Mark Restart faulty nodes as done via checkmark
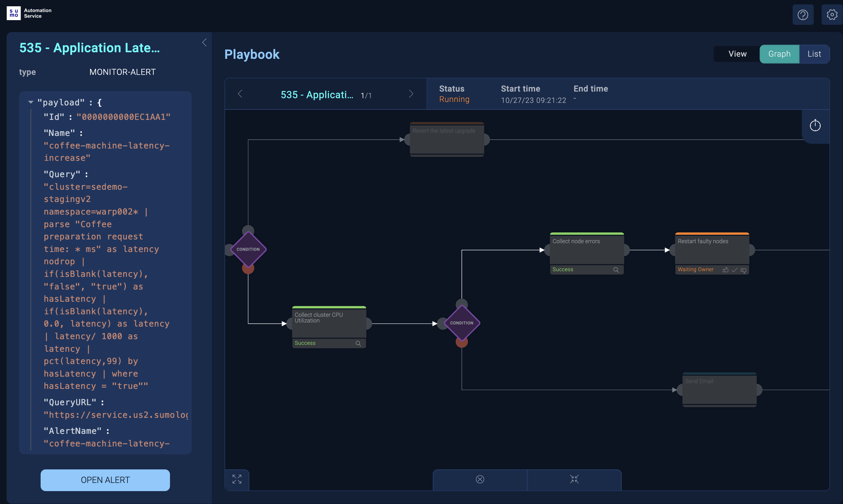This screenshot has width=843, height=504. 735,270
